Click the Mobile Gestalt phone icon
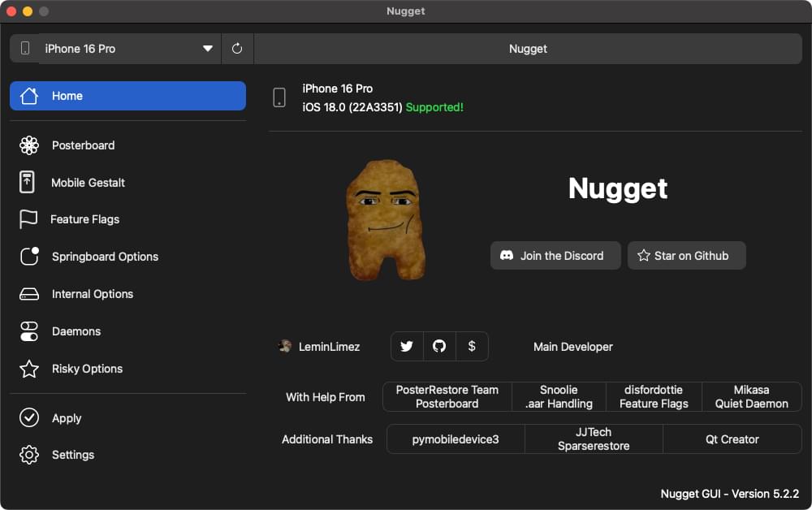 click(x=27, y=182)
